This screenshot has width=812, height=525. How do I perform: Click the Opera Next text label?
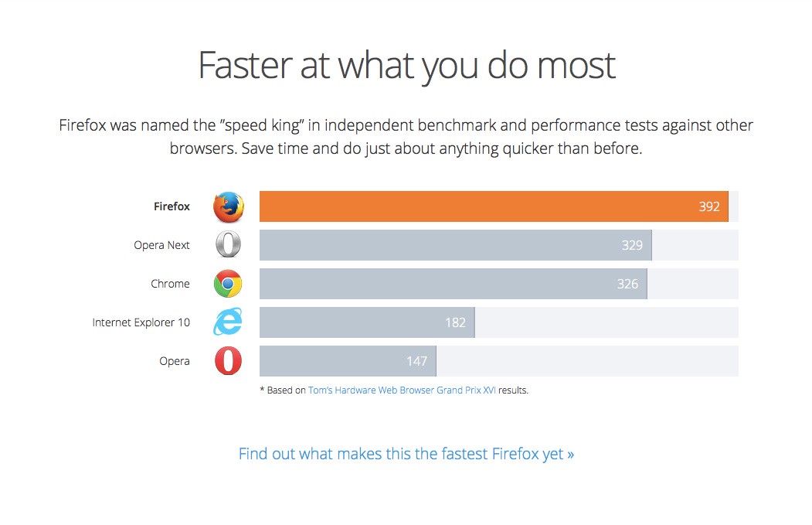click(x=161, y=245)
